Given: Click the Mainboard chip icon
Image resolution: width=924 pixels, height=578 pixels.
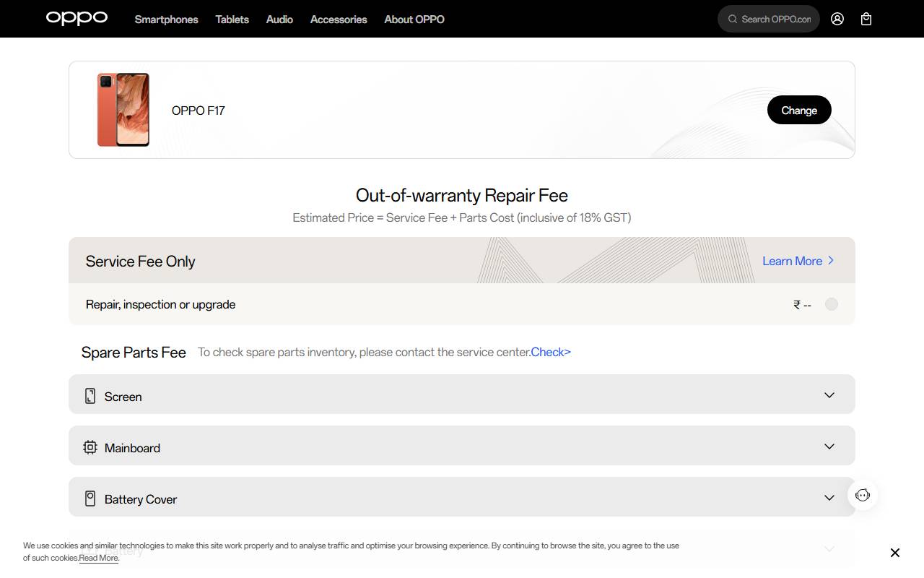Looking at the screenshot, I should coord(90,447).
